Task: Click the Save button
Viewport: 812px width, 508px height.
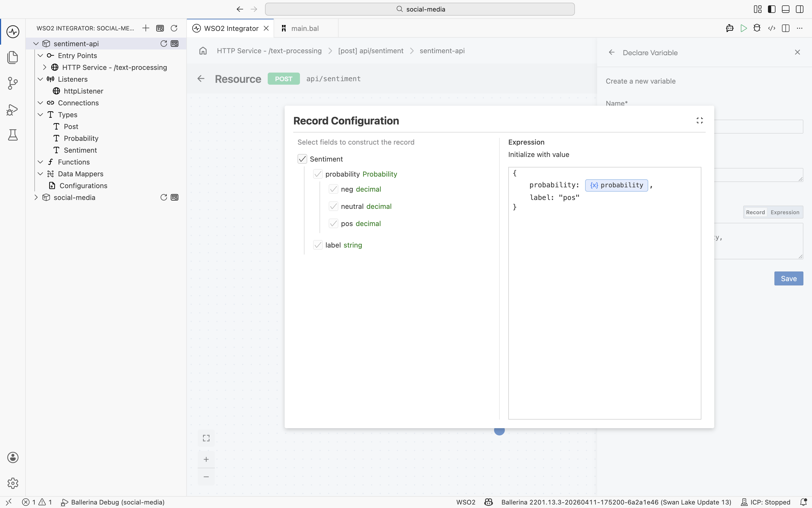Action: (x=789, y=278)
